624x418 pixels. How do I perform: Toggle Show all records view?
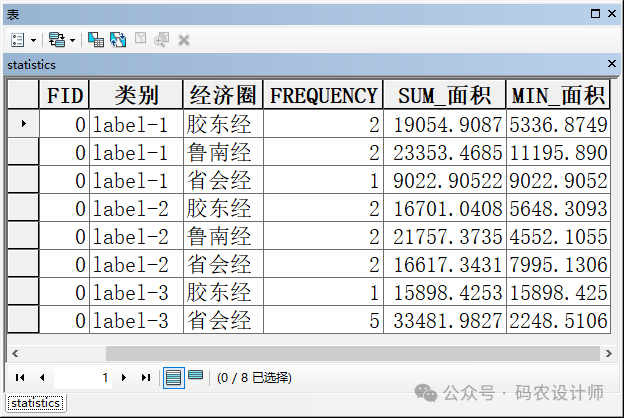click(x=173, y=377)
